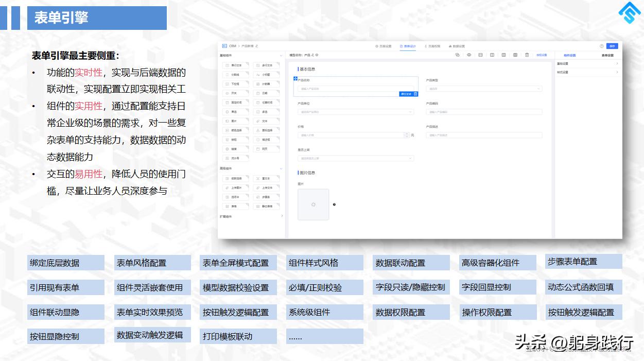644x361 pixels.
Task: Click the edit pencil beside 产品新增 breadcrumb
Action: pyautogui.click(x=256, y=46)
